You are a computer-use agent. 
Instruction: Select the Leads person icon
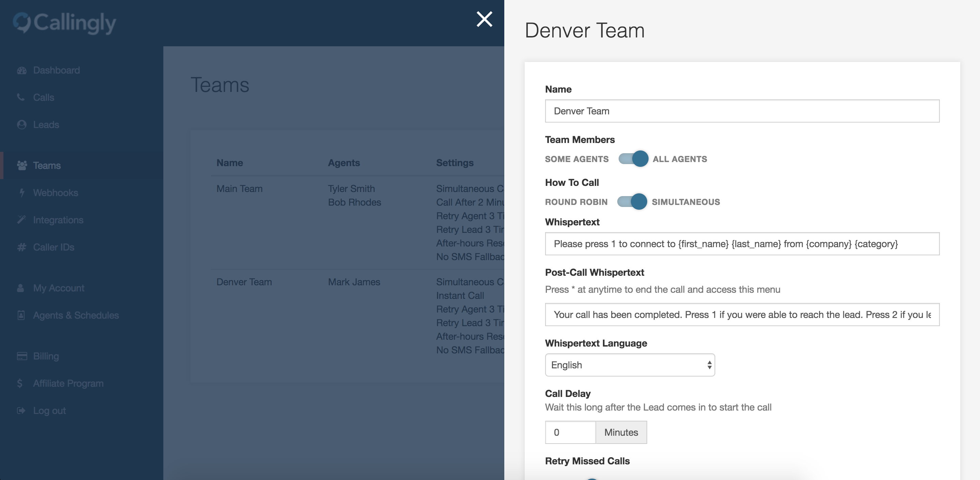tap(22, 125)
